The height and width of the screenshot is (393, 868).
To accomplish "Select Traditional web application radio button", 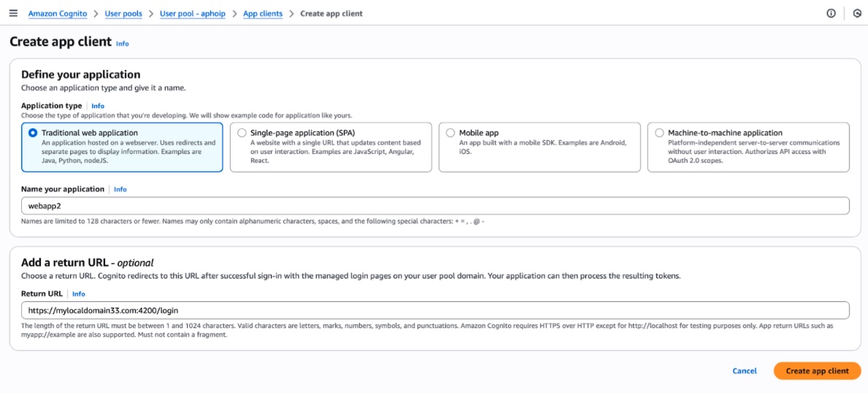I will (33, 133).
